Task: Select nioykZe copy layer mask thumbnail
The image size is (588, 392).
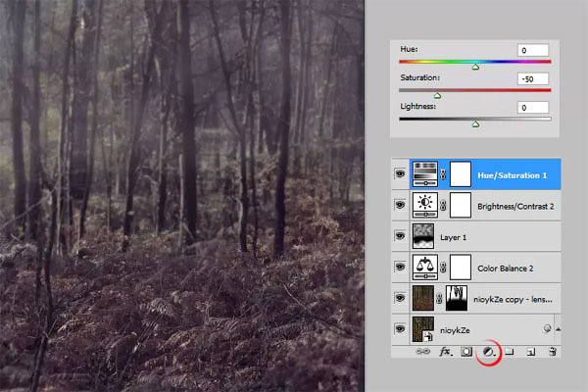Action: [457, 298]
